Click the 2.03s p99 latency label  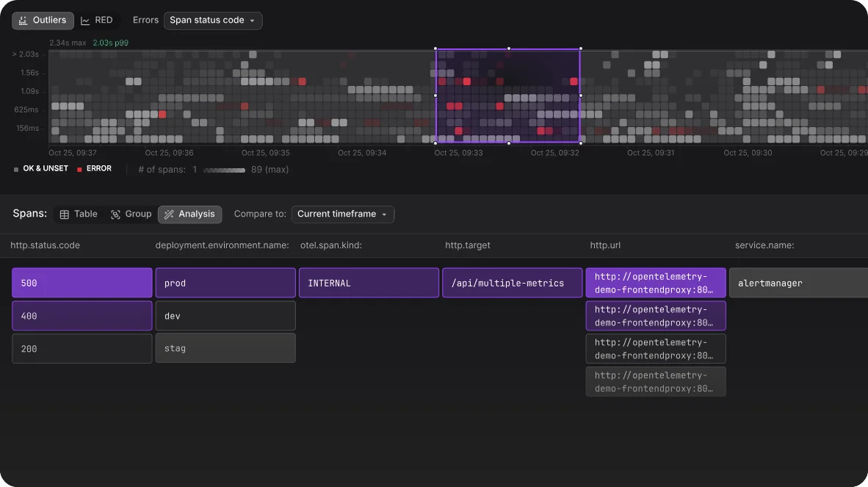coord(111,43)
